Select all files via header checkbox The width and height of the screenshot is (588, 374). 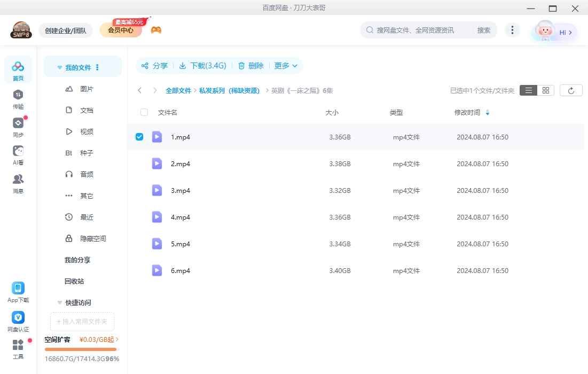143,112
